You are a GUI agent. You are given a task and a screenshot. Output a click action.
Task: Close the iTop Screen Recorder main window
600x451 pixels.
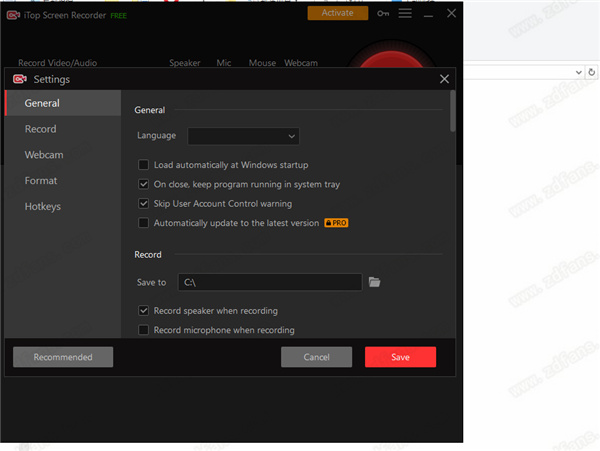coord(452,13)
